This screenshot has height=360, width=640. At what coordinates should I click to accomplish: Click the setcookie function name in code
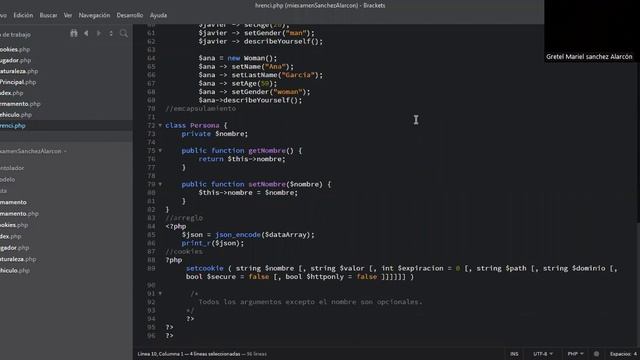point(204,268)
